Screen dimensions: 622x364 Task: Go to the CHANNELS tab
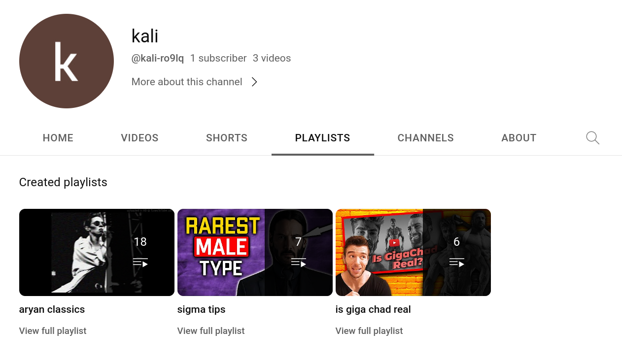coord(426,138)
